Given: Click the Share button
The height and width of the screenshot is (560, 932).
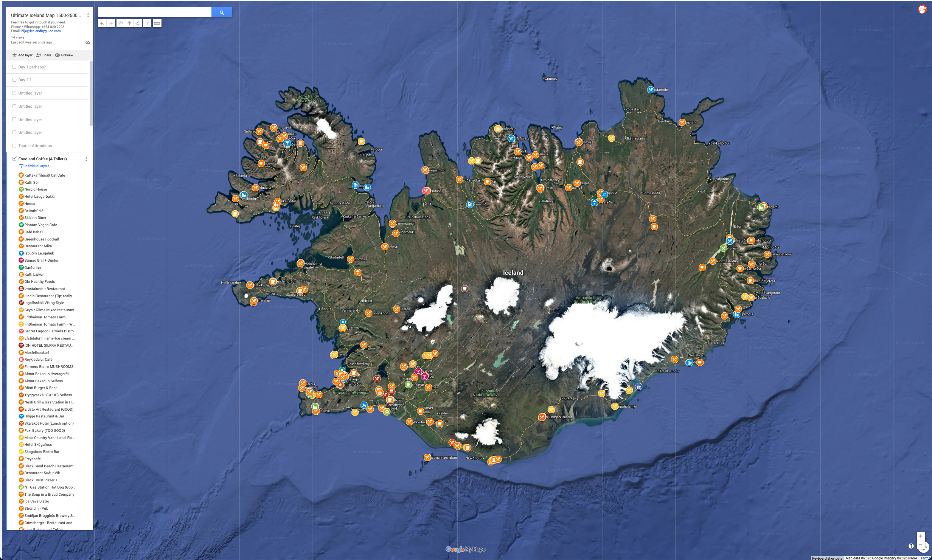Looking at the screenshot, I should coord(43,55).
